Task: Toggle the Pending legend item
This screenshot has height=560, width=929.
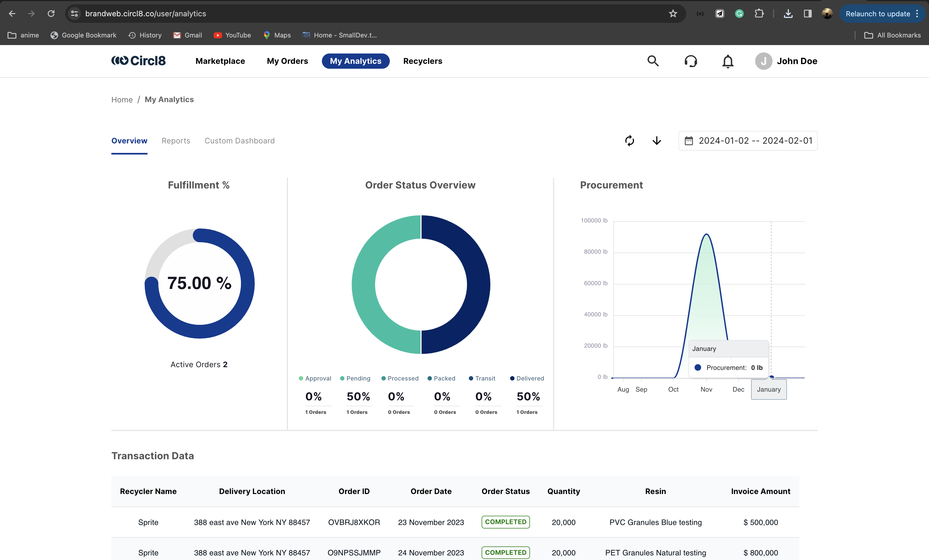Action: pos(355,378)
